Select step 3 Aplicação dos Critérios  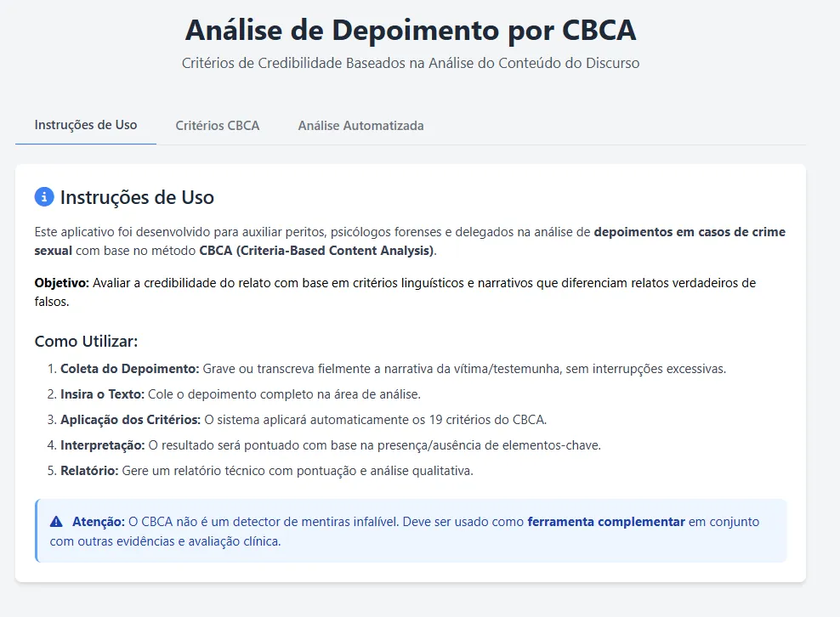(x=130, y=420)
